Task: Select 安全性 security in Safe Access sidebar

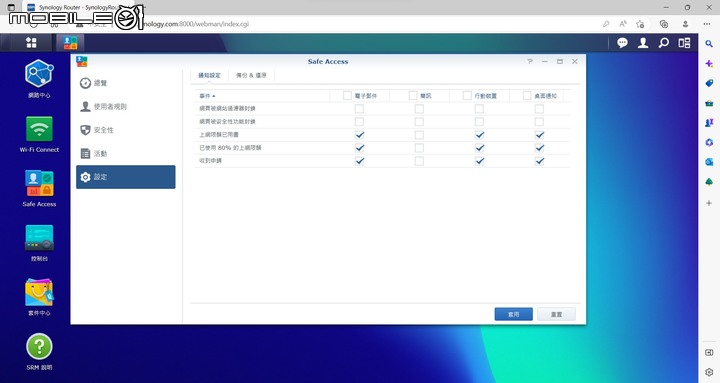Action: [x=126, y=130]
